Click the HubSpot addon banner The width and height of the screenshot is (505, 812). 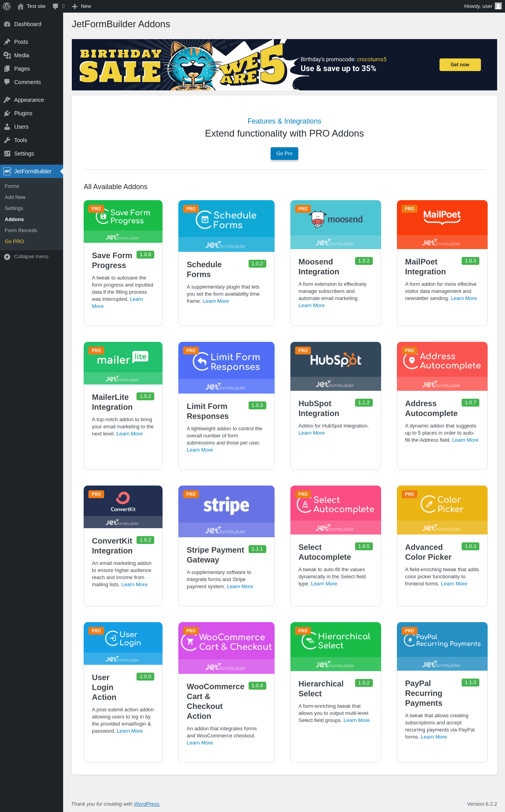pyautogui.click(x=336, y=366)
